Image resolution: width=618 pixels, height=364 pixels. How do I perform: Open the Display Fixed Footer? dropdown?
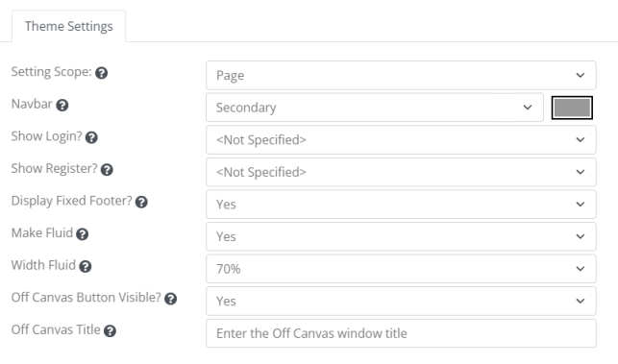(x=401, y=204)
